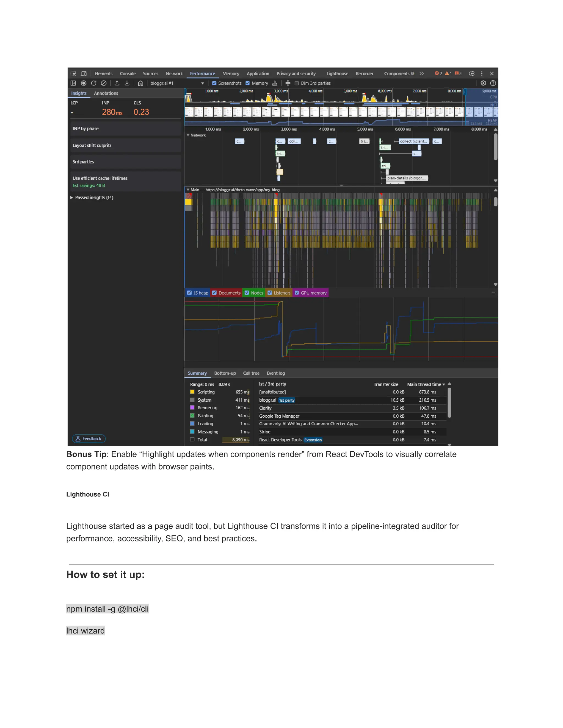
Task: Switch to the Bottom-up tab
Action: (x=225, y=373)
